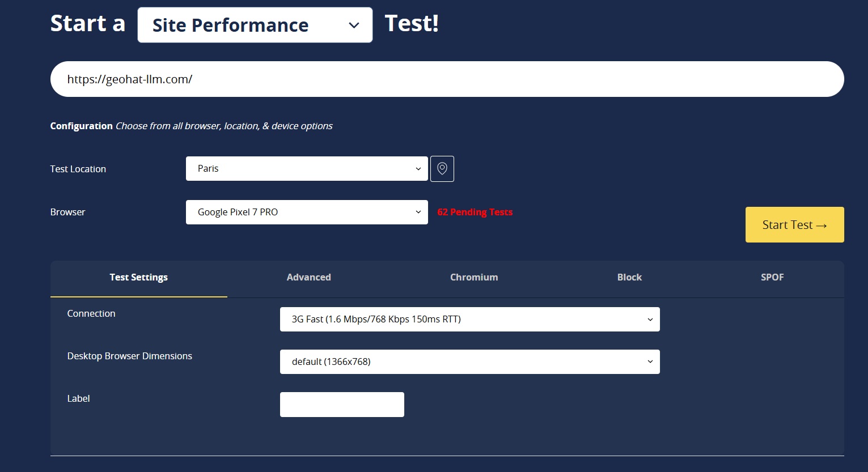Go to the SPOF tab
Screen dimensions: 868x472
772,278
